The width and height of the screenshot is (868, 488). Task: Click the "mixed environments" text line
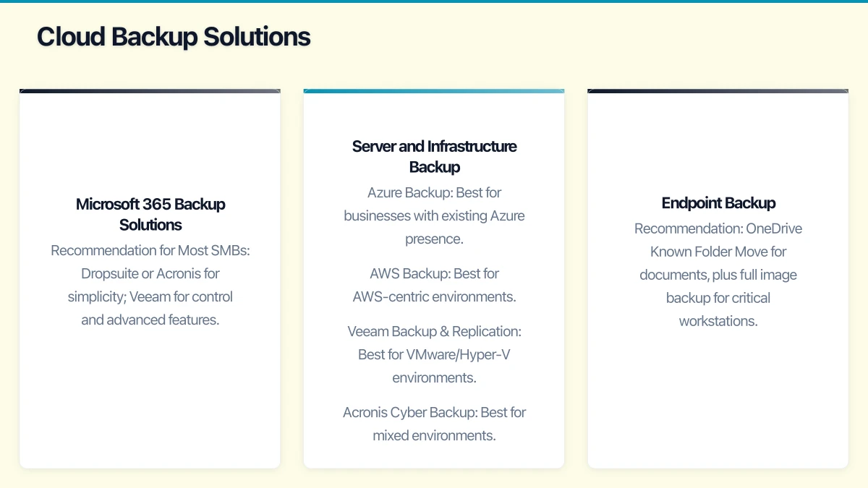(x=434, y=435)
